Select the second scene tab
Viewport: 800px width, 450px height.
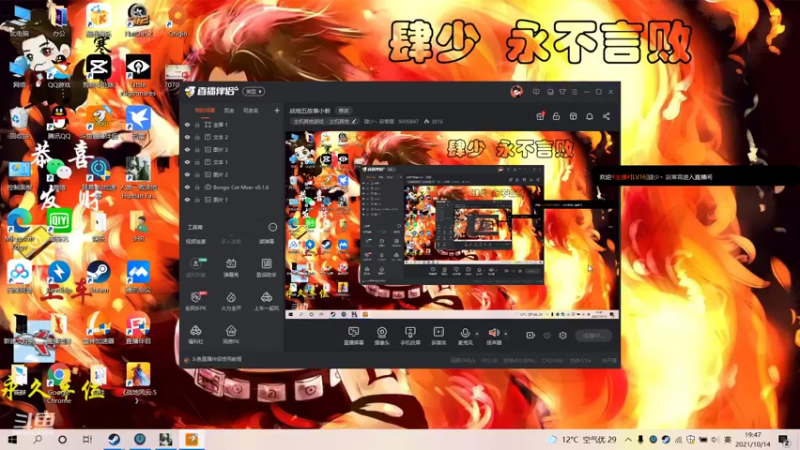pyautogui.click(x=229, y=110)
